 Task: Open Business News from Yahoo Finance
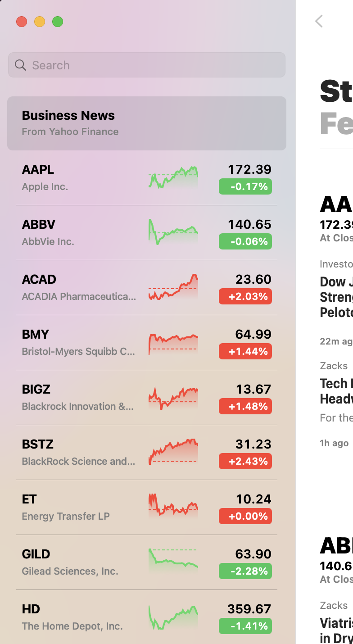pos(146,123)
